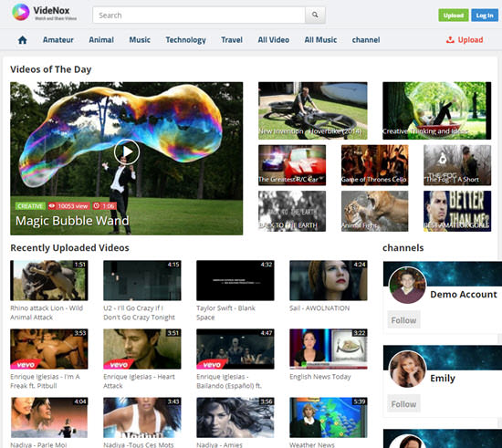The image size is (502, 448).
Task: Open the Taylor Swift Blank Space thumbnail
Action: (x=235, y=280)
